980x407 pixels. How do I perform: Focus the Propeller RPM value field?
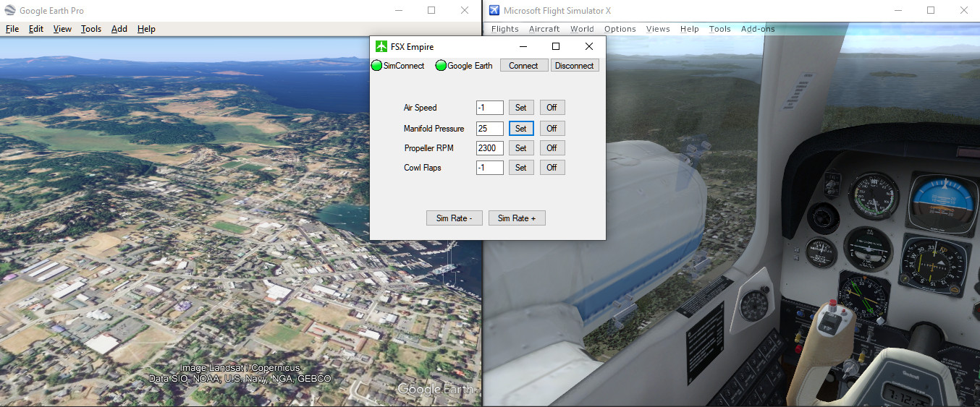pos(490,148)
